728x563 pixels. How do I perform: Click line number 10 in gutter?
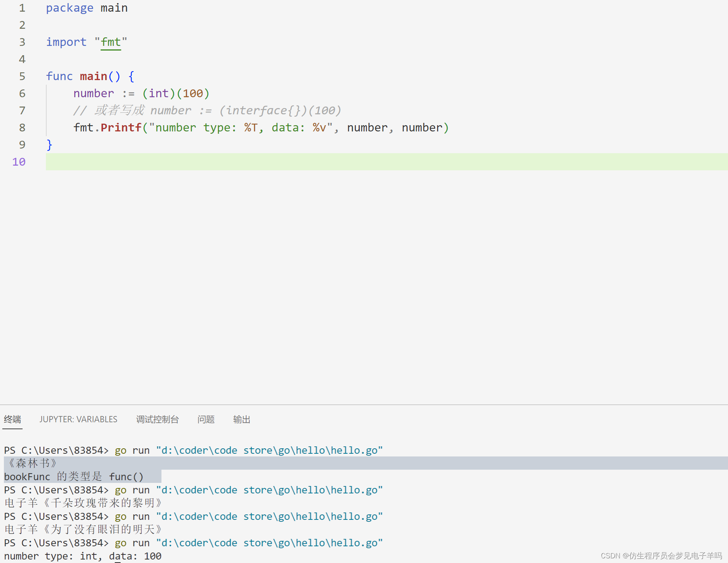[x=19, y=162]
